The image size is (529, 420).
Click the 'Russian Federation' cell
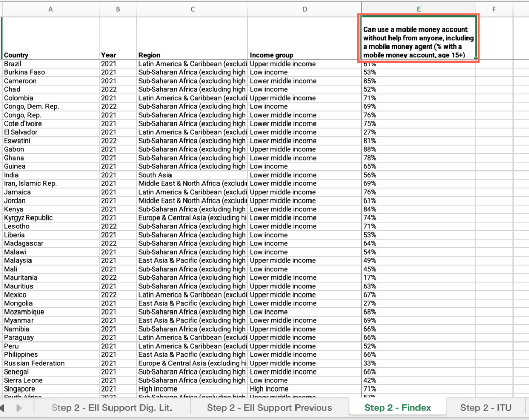(50, 363)
